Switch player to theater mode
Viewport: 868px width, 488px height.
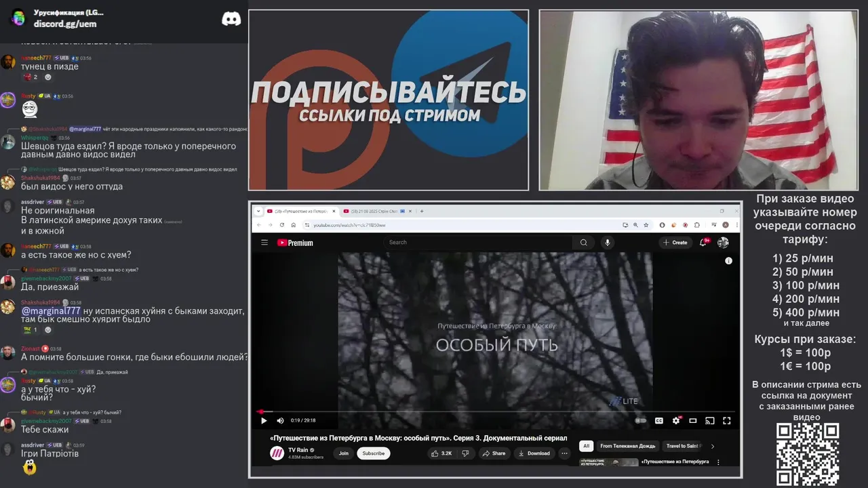click(693, 421)
